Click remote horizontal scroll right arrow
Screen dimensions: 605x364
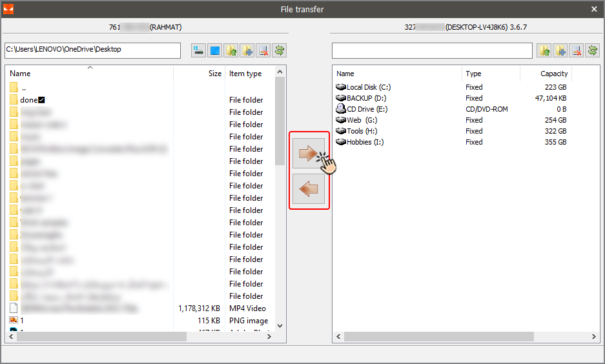coord(594,337)
